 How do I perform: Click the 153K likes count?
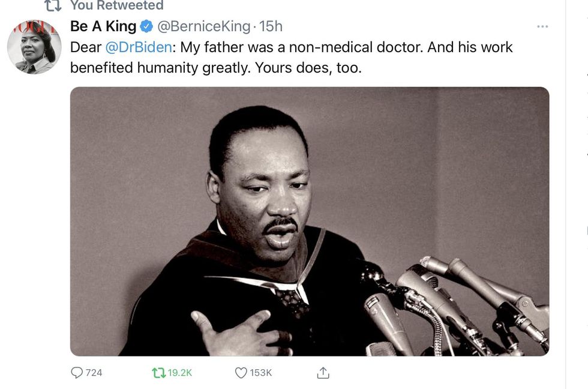pyautogui.click(x=261, y=373)
